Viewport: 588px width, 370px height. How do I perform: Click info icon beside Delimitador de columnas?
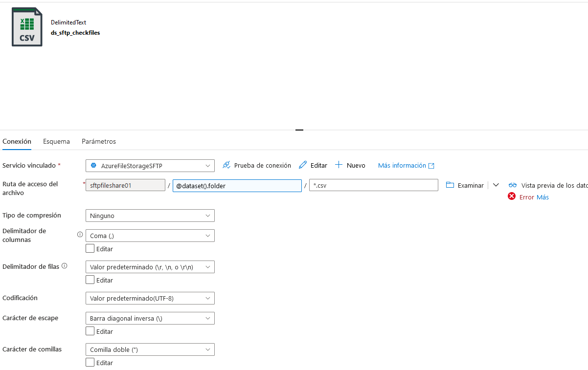[x=80, y=235]
